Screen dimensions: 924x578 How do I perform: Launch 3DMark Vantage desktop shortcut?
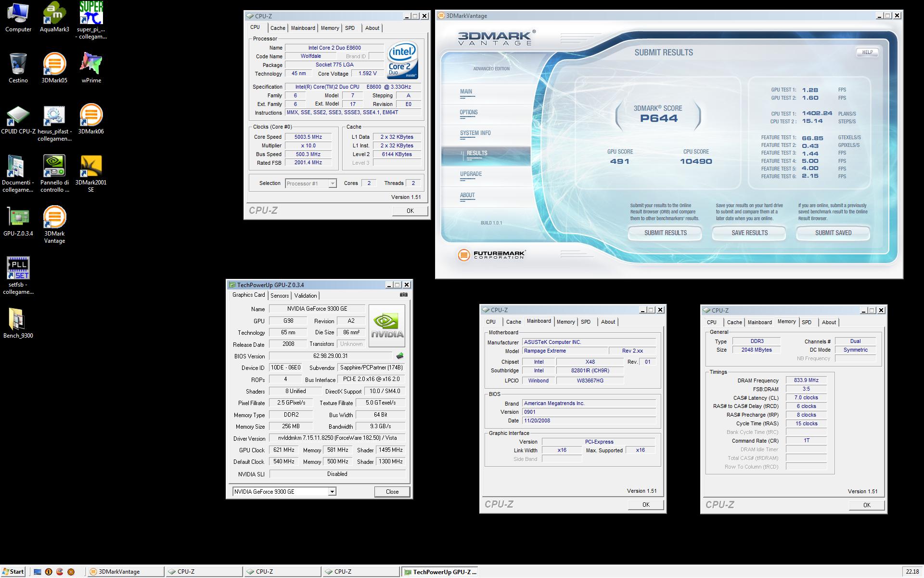coord(54,225)
